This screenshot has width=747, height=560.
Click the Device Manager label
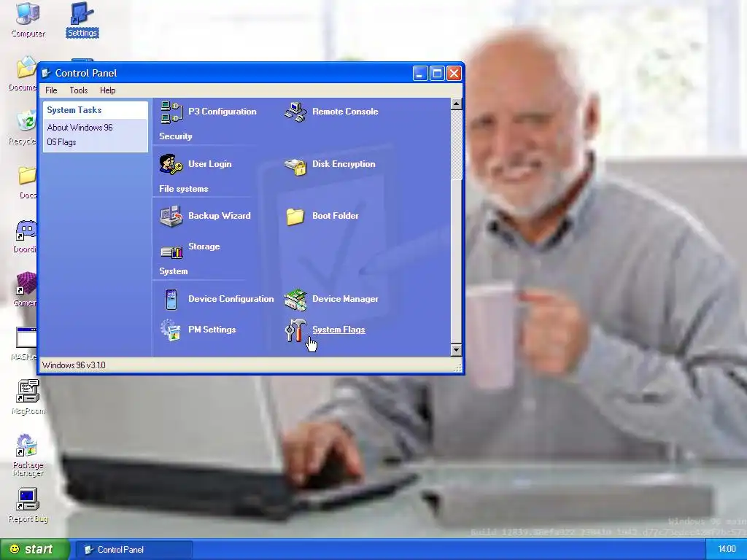[345, 299]
